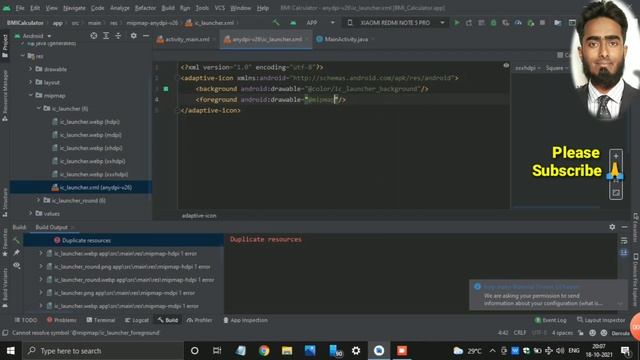Open the App Inspection tool window
640x360 pixels.
[x=245, y=320]
